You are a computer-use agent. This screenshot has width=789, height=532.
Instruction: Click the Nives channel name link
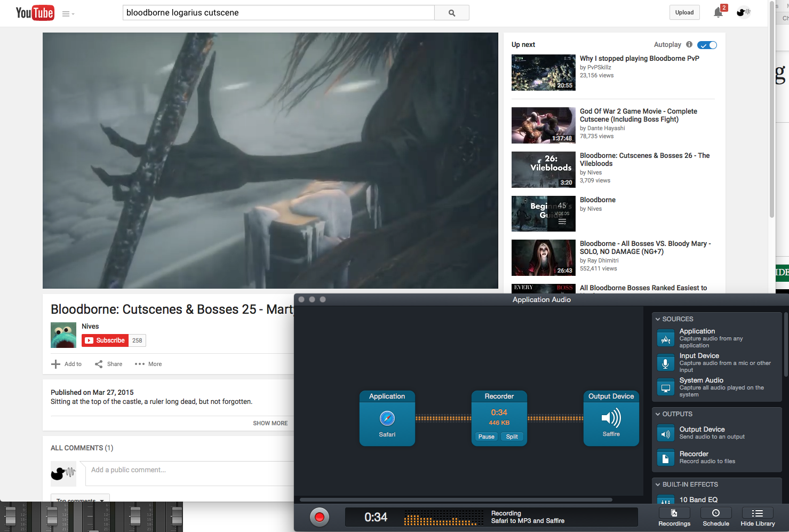click(90, 326)
